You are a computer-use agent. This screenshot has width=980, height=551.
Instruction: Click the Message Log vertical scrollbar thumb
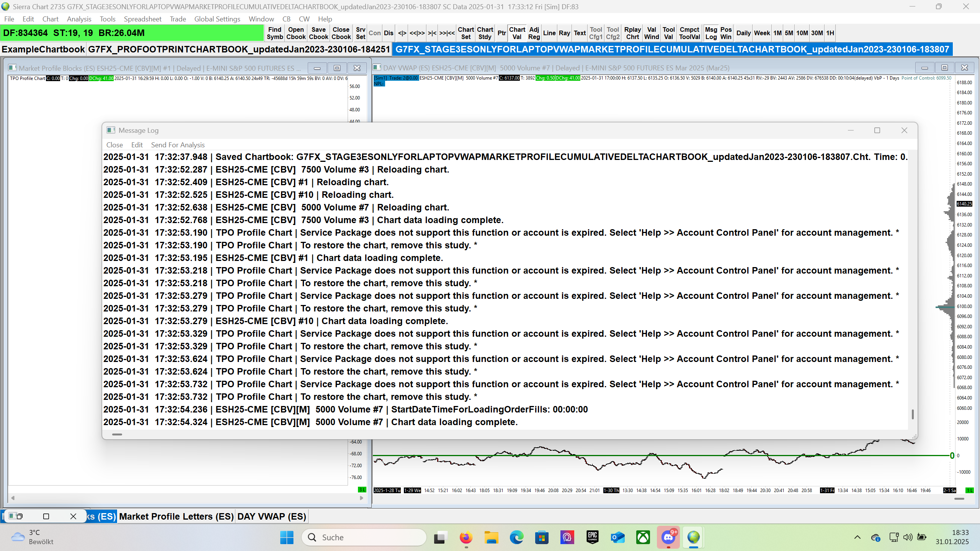click(913, 414)
